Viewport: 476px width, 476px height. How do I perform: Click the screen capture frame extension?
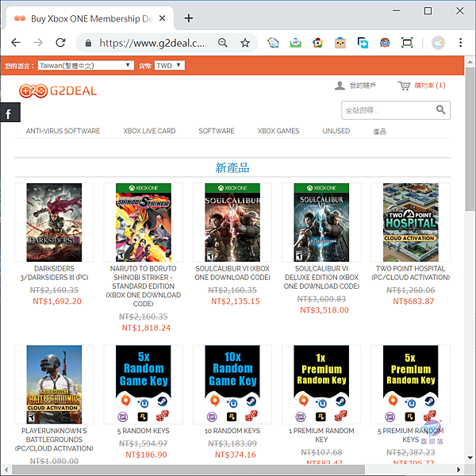coord(407,43)
